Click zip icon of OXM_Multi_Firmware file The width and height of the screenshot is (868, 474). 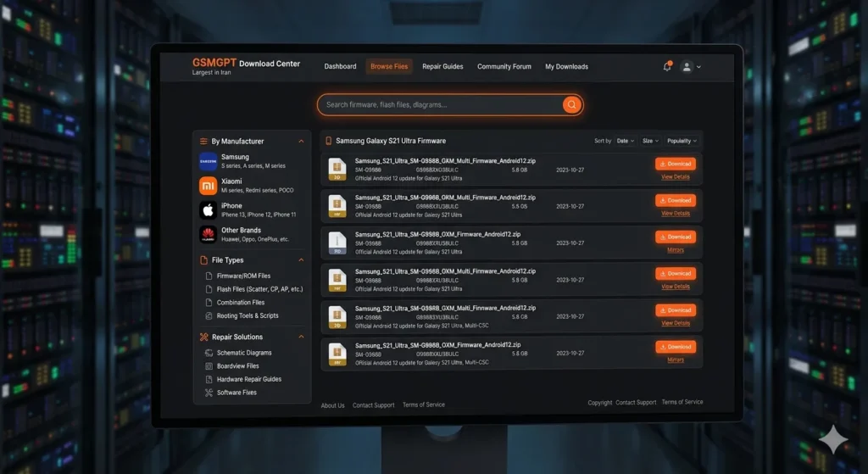pyautogui.click(x=337, y=280)
